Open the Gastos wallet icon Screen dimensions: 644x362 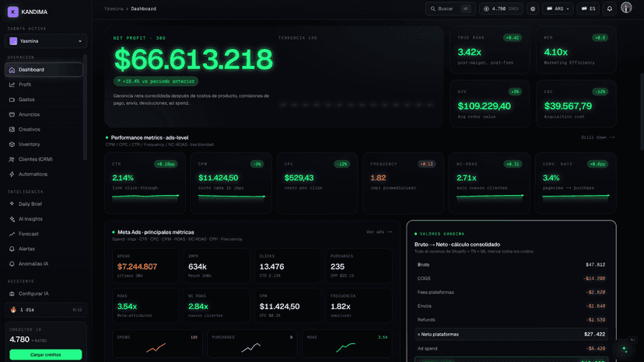pos(12,99)
